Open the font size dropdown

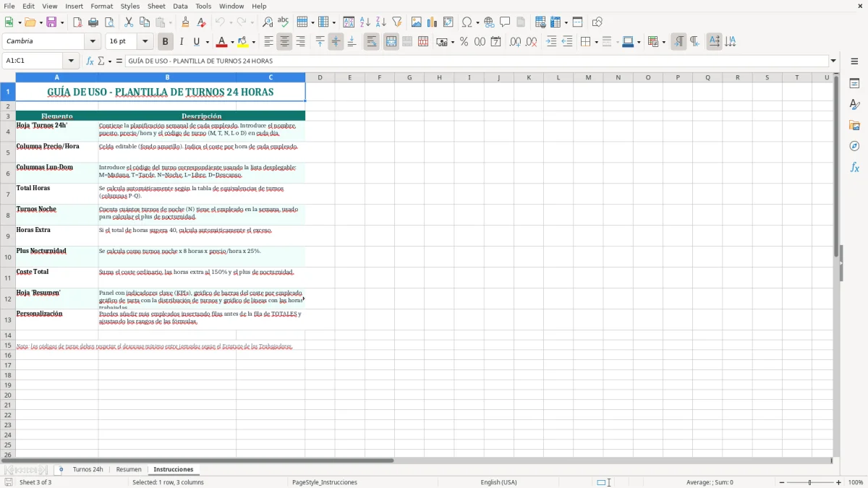pyautogui.click(x=145, y=42)
